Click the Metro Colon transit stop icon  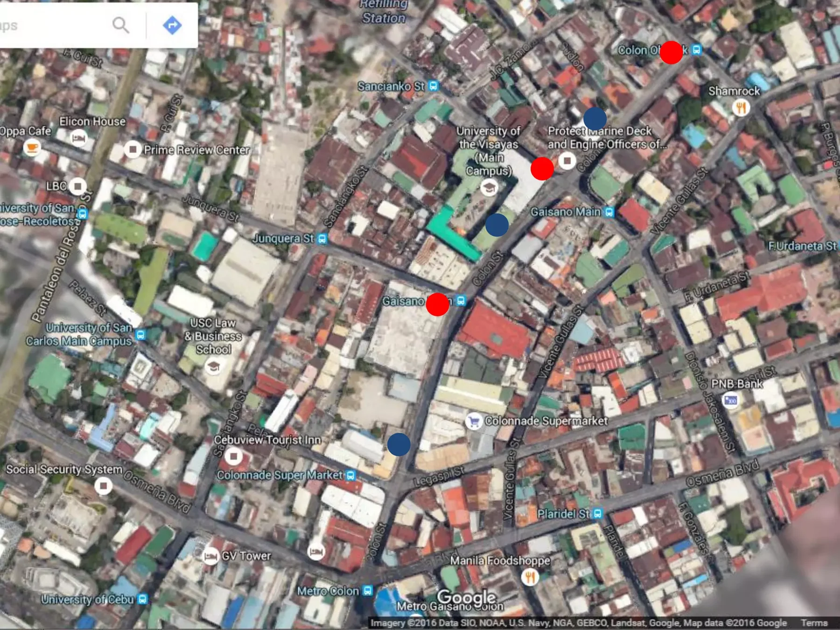(x=368, y=591)
